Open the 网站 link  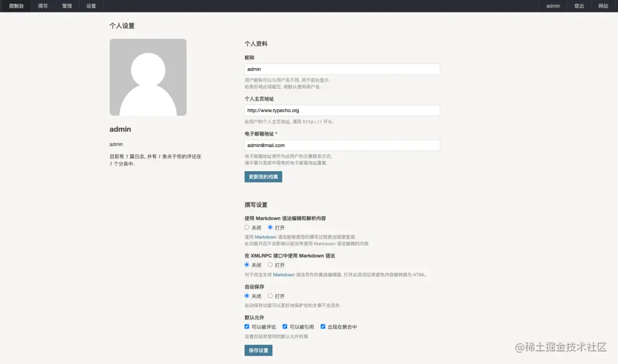coord(603,6)
